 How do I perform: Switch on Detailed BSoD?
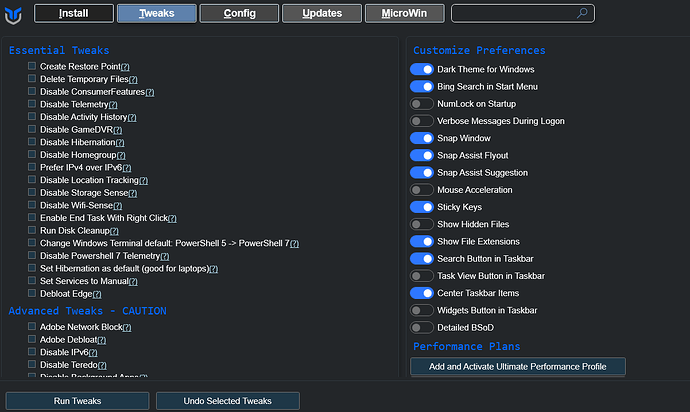(x=421, y=327)
